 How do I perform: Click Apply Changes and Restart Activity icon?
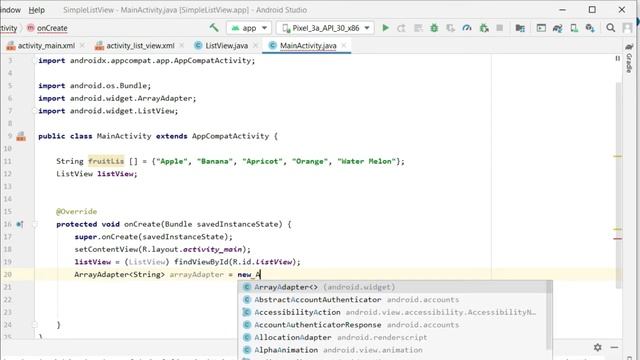click(402, 28)
